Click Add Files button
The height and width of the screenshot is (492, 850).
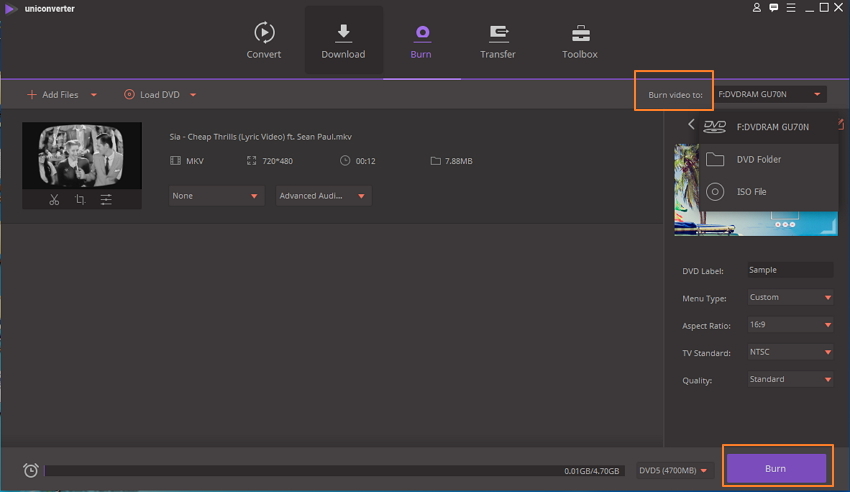point(53,95)
